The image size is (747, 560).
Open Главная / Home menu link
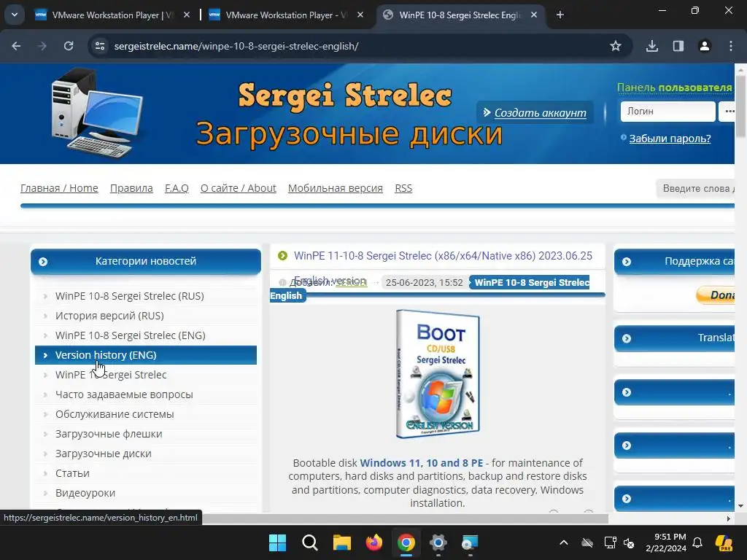pyautogui.click(x=59, y=188)
